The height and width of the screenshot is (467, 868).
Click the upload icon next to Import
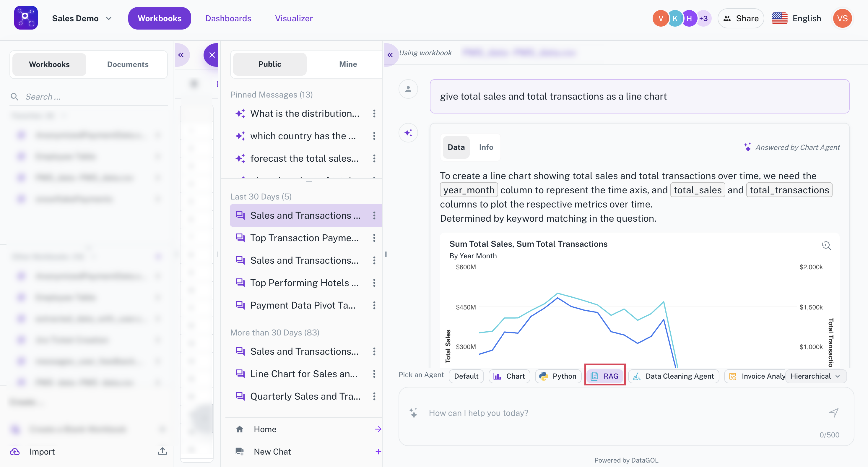162,452
